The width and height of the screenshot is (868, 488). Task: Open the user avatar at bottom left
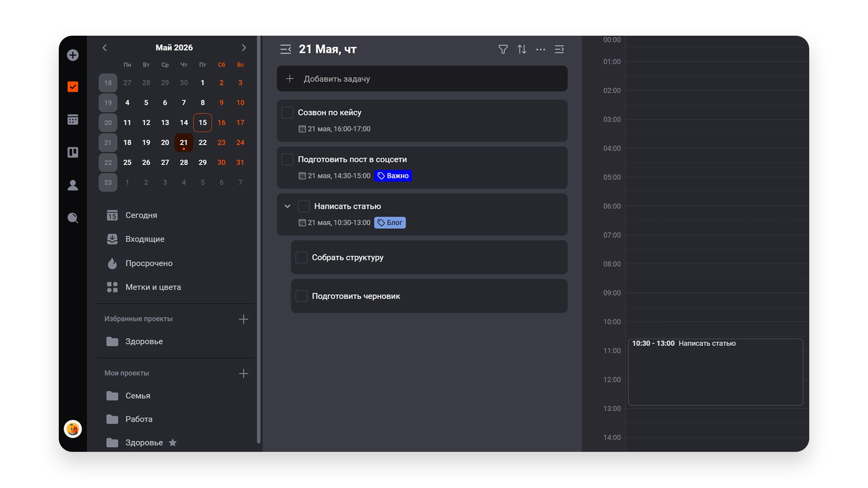tap(73, 429)
